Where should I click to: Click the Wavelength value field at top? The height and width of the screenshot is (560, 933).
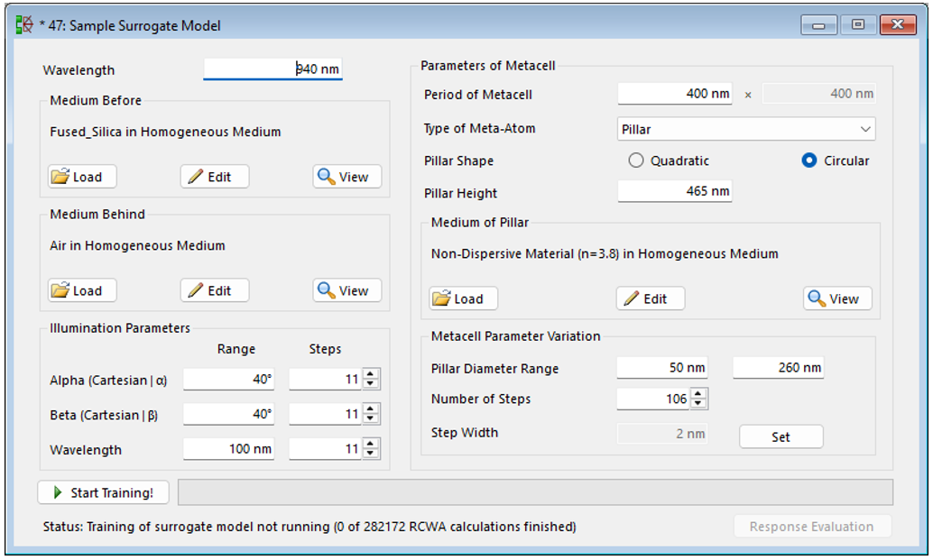(273, 69)
